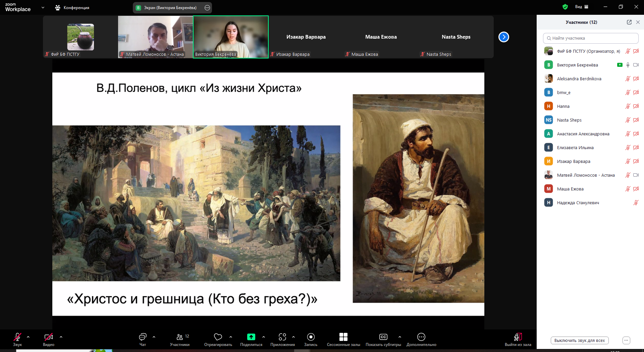Screen dimensions: 644x352
Task: Click muted mic icon for ФиР БФ ПСТГУ organizer
Action: click(628, 51)
